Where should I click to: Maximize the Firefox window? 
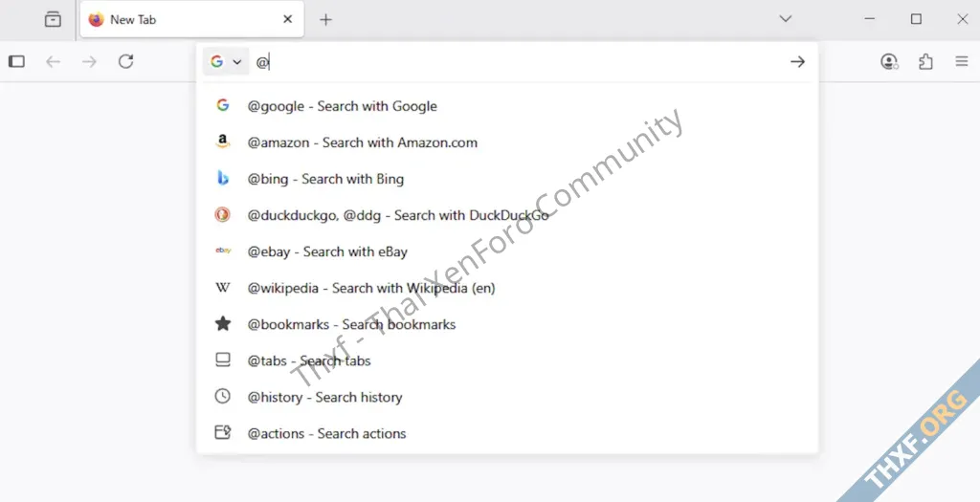[x=916, y=19]
